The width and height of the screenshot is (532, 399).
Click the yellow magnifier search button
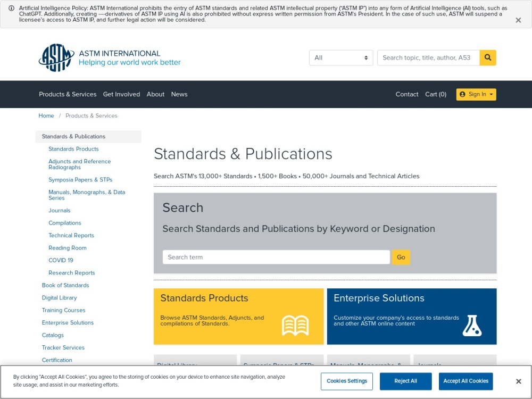pyautogui.click(x=487, y=57)
